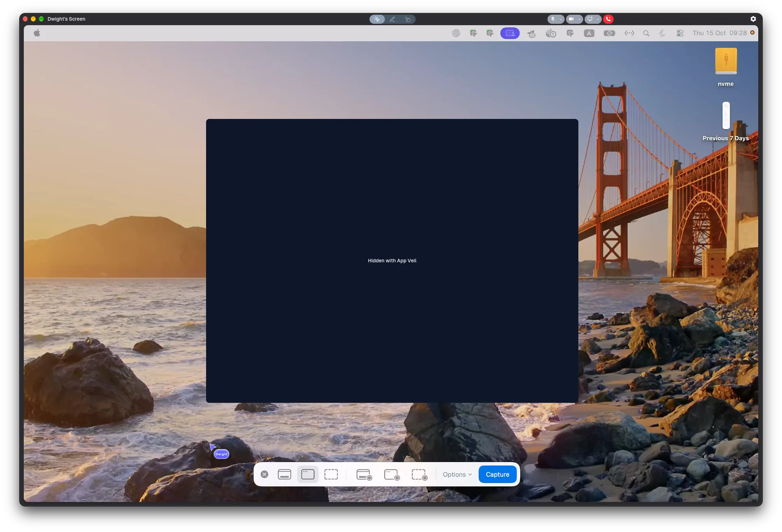Image resolution: width=782 pixels, height=532 pixels.
Task: Select Record Selected Window mode
Action: pos(392,475)
